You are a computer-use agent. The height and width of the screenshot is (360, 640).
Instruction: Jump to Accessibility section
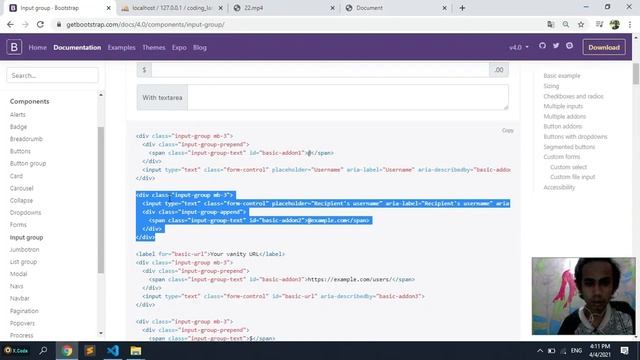click(559, 187)
